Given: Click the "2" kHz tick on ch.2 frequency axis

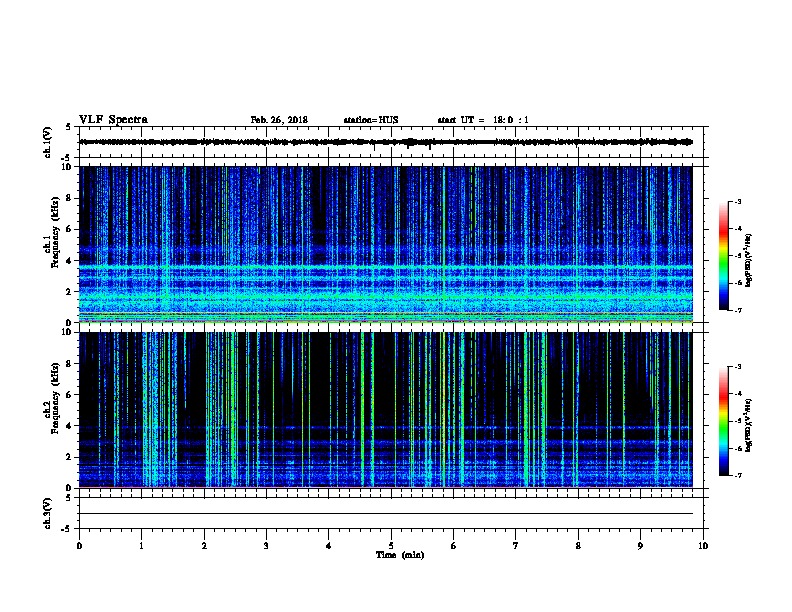Looking at the screenshot, I should (70, 457).
